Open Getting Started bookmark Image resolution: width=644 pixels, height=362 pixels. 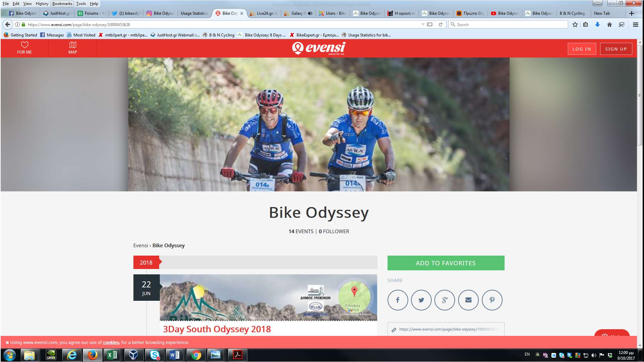(x=20, y=35)
